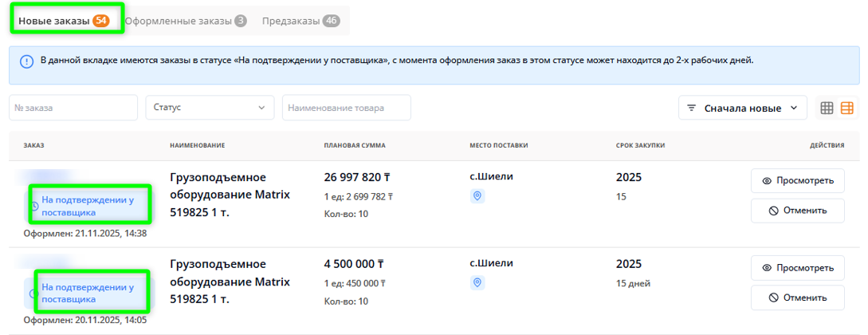The width and height of the screenshot is (868, 335).
Task: Expand the Сначала новые sort chevron
Action: (x=793, y=108)
